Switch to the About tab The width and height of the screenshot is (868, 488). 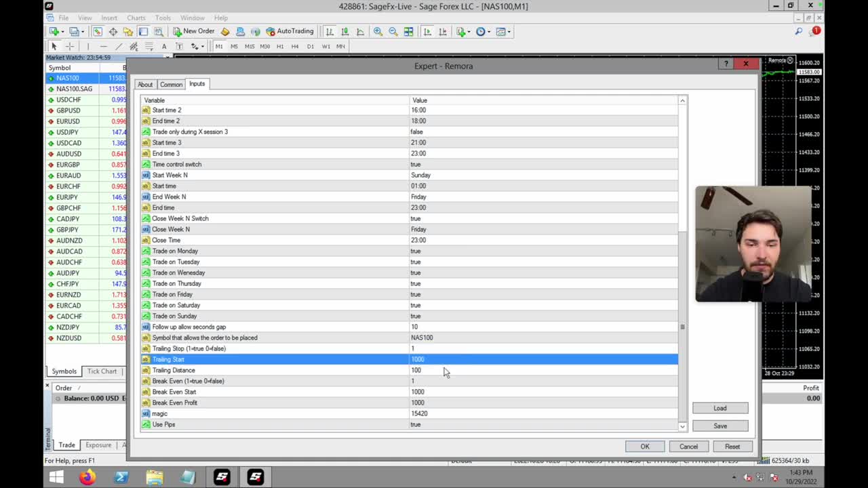pyautogui.click(x=145, y=85)
